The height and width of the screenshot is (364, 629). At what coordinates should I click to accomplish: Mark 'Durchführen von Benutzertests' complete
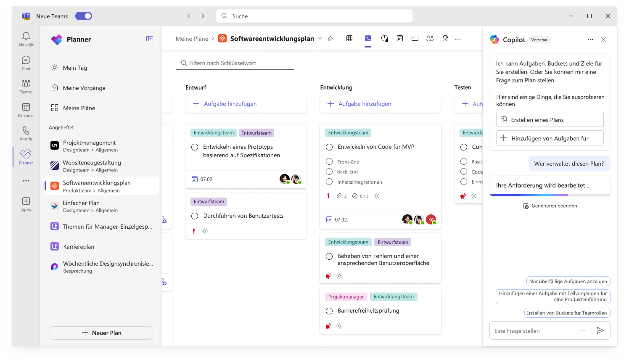pyautogui.click(x=195, y=216)
